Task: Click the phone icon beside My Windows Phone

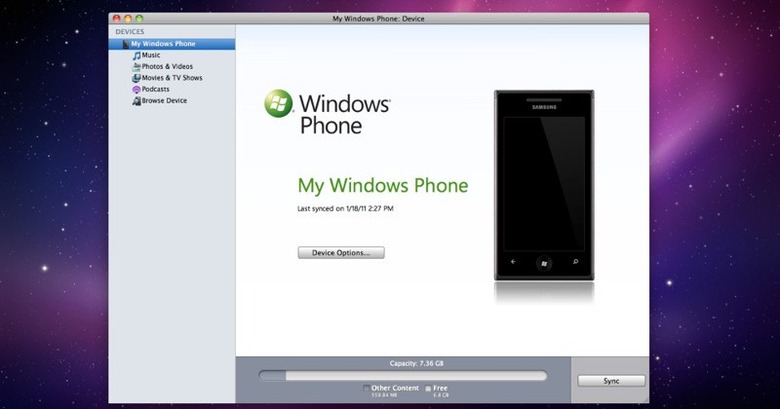Action: [x=126, y=44]
